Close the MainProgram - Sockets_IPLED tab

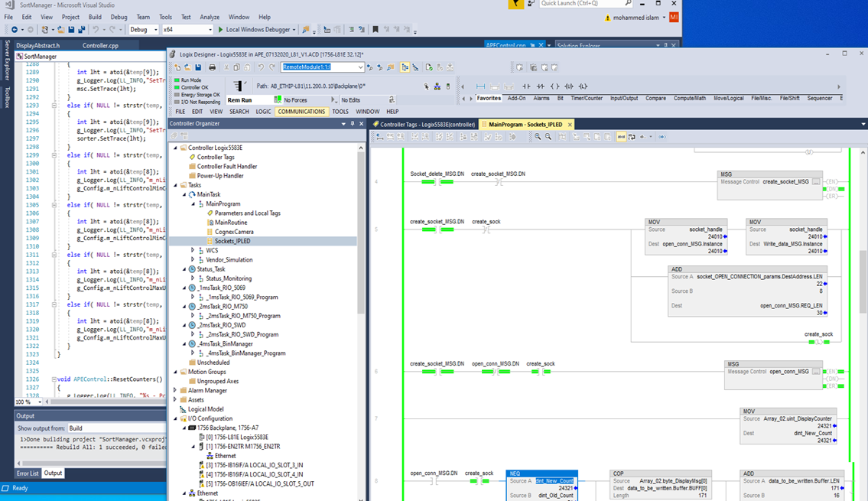point(570,125)
